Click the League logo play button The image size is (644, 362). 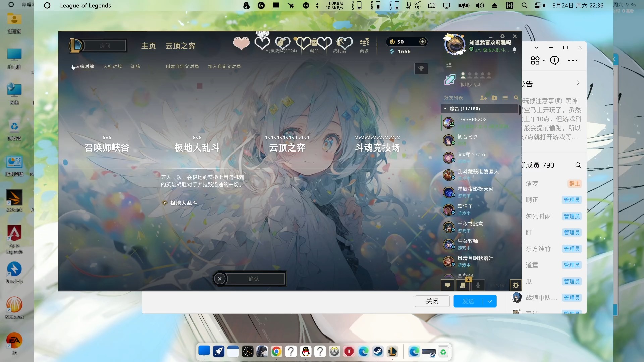pyautogui.click(x=75, y=45)
